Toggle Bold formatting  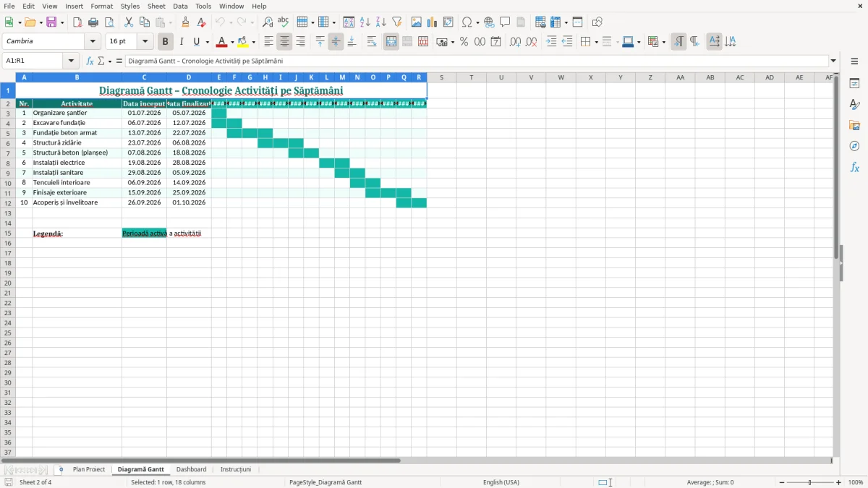[x=166, y=42]
